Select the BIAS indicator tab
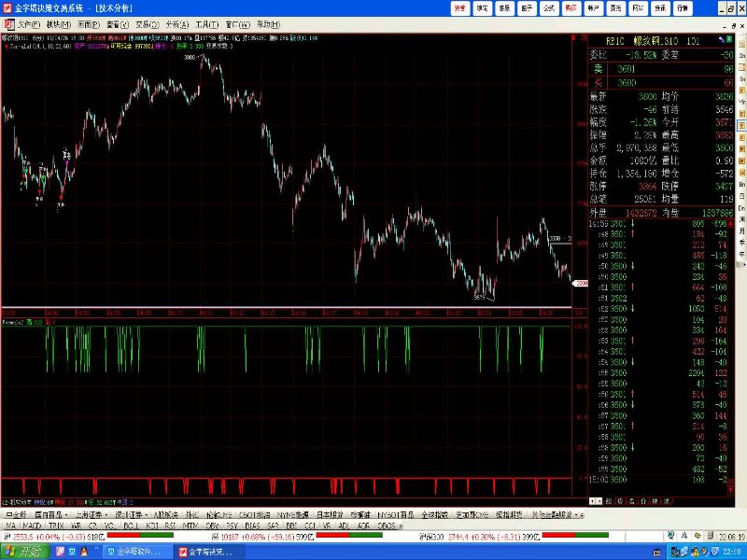Image resolution: width=747 pixels, height=560 pixels. coord(252,525)
